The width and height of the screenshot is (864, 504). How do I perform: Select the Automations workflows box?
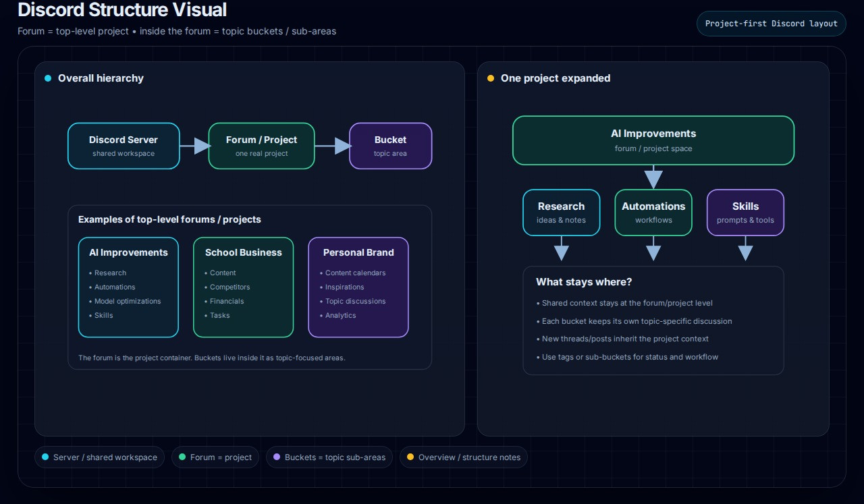653,213
